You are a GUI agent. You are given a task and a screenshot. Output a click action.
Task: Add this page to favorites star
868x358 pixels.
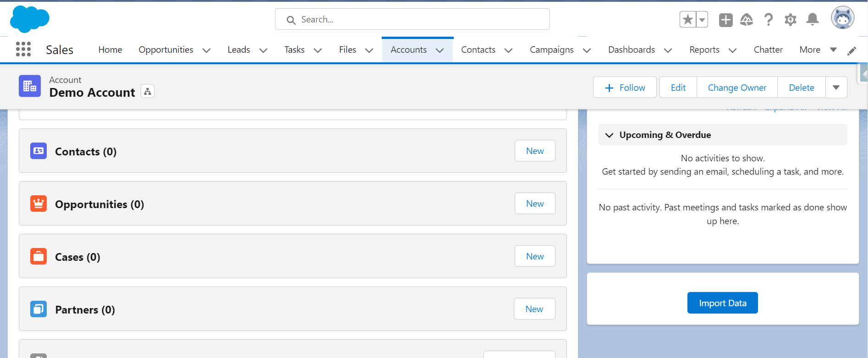point(688,20)
